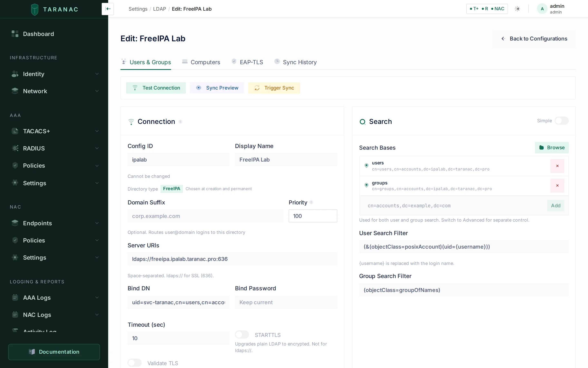The image size is (588, 368).
Task: Click the Connection info hint icon
Action: click(180, 122)
